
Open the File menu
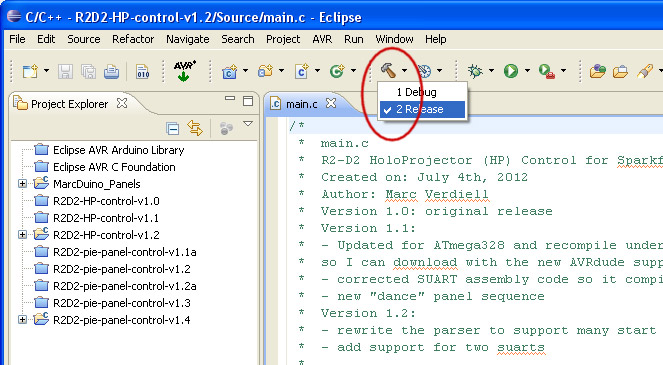pos(17,39)
